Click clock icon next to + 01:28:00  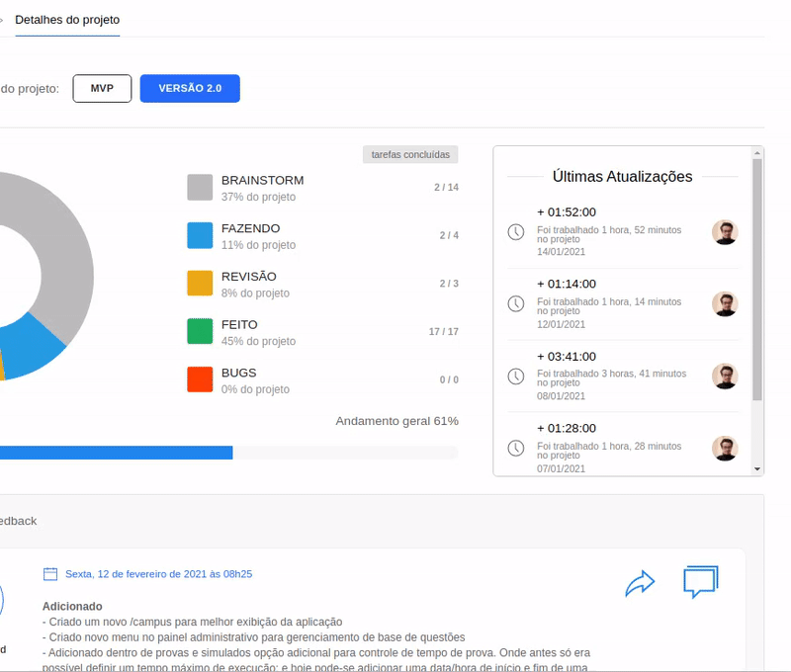tap(515, 449)
